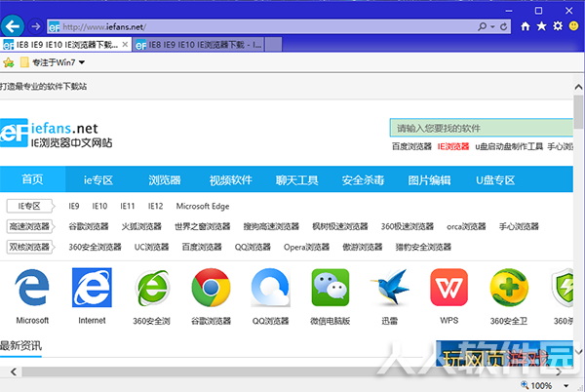Open Favorites star in toolbar
Image resolution: width=585 pixels, height=392 pixels.
coord(541,26)
